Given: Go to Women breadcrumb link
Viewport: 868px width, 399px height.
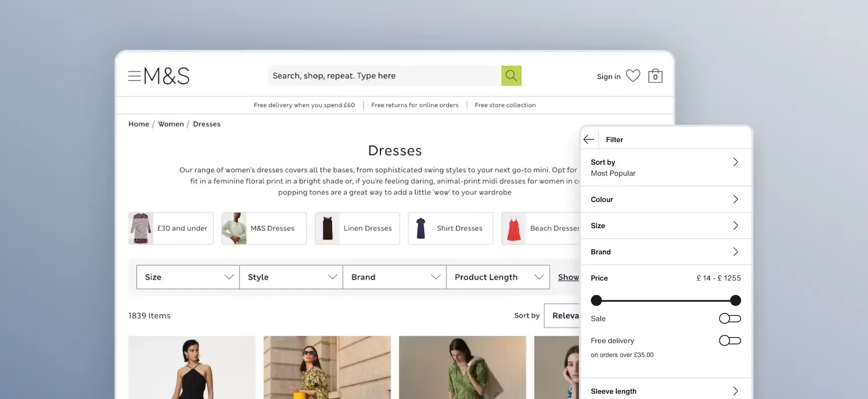Looking at the screenshot, I should (x=171, y=124).
